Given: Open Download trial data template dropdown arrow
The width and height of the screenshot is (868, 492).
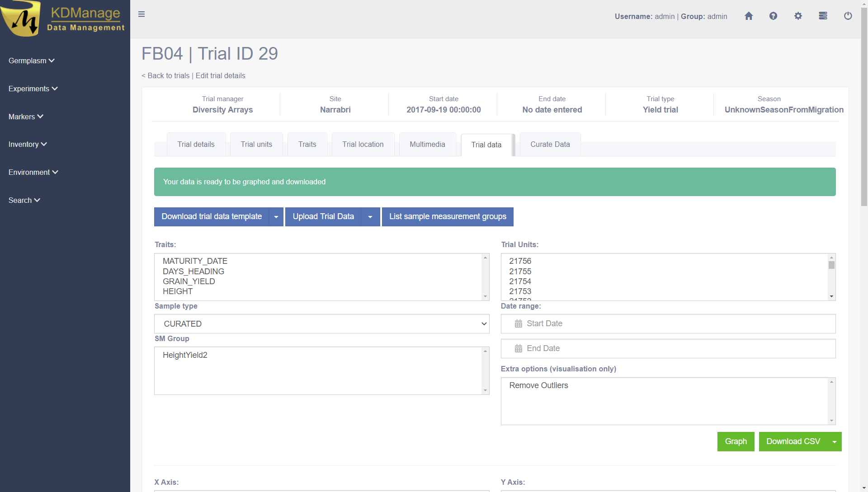Looking at the screenshot, I should tap(276, 217).
